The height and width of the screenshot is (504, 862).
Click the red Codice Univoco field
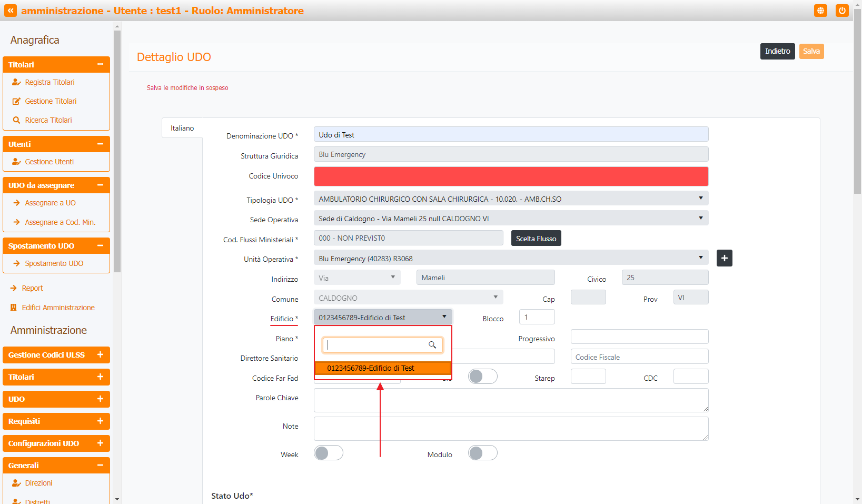click(510, 176)
